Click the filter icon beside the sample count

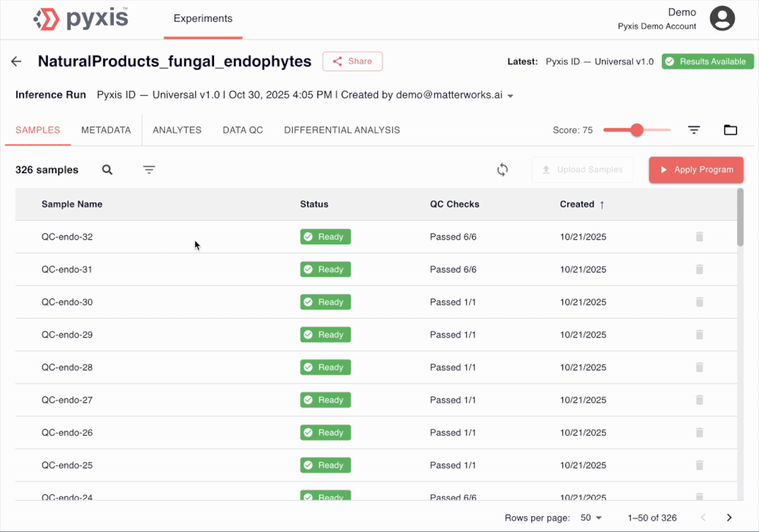(149, 169)
